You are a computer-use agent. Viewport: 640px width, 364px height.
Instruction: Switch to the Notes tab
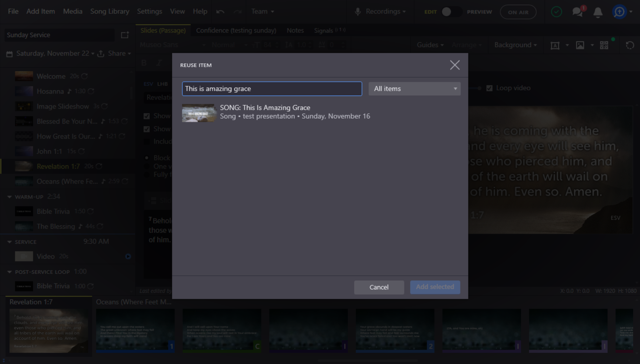[295, 31]
